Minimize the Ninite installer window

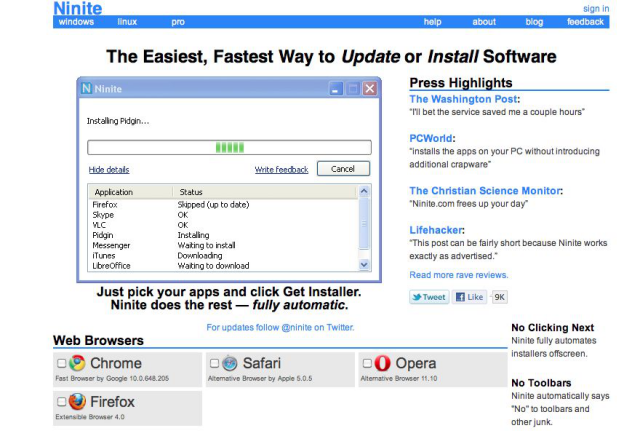pyautogui.click(x=336, y=89)
